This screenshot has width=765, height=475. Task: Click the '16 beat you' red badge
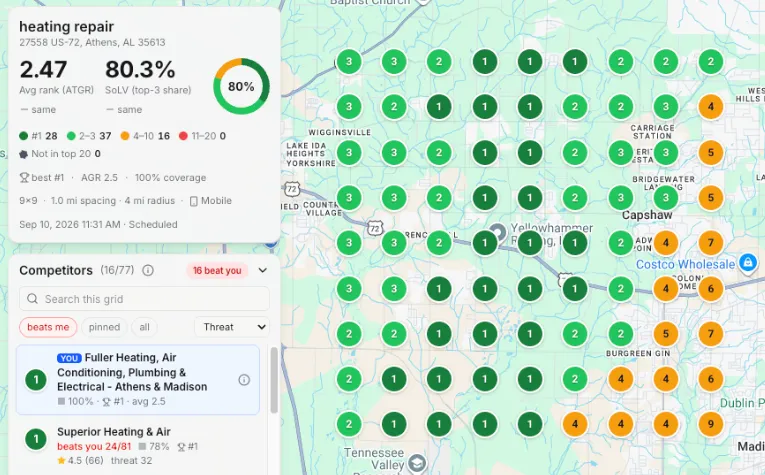tap(217, 271)
